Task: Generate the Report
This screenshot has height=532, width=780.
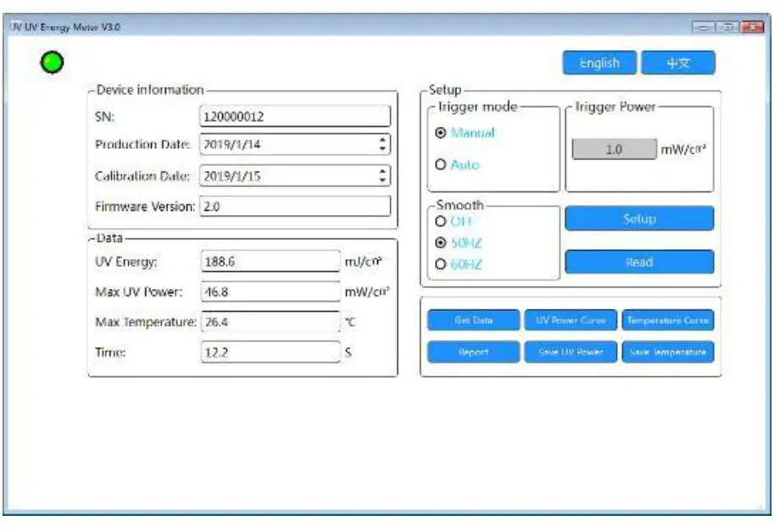Action: (474, 352)
